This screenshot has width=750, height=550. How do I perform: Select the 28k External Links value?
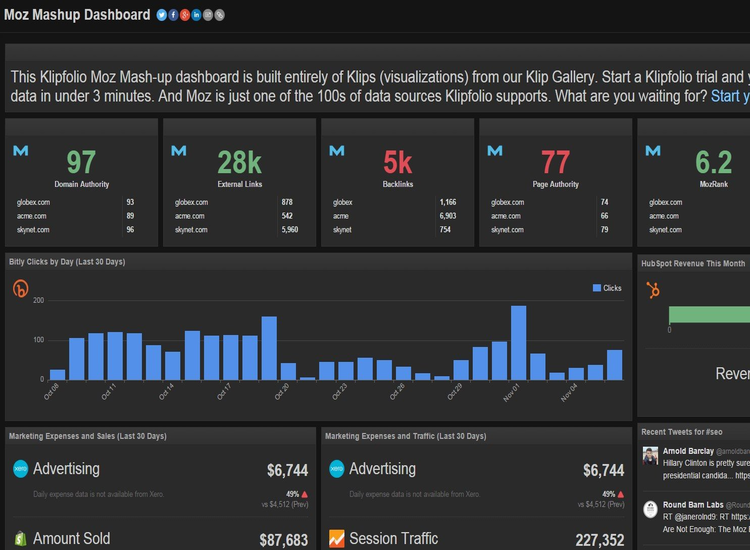239,163
